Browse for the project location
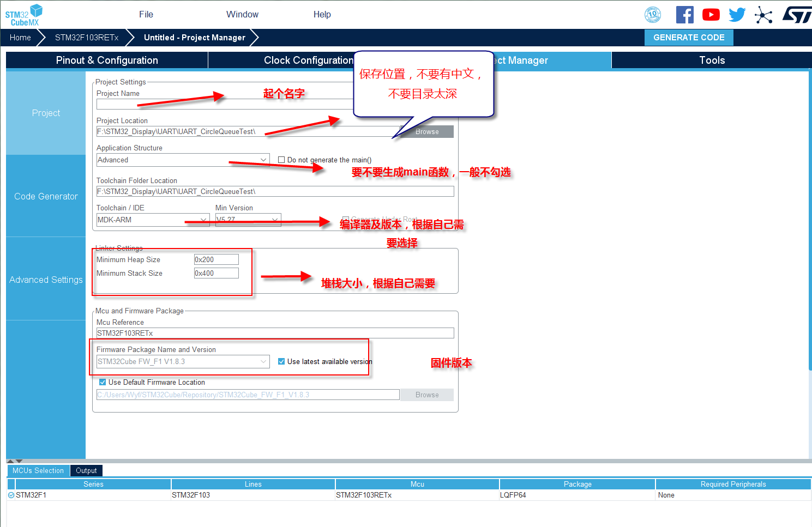 (427, 132)
